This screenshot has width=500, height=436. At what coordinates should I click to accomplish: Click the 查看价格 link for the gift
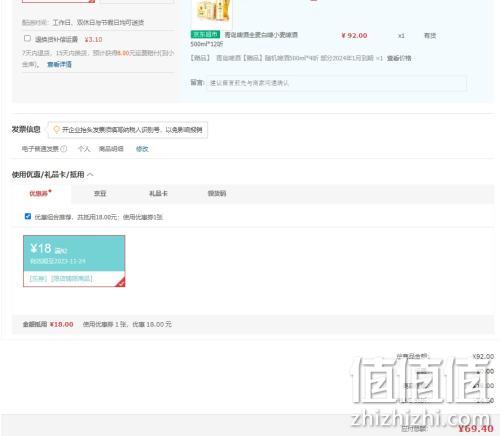(x=399, y=58)
